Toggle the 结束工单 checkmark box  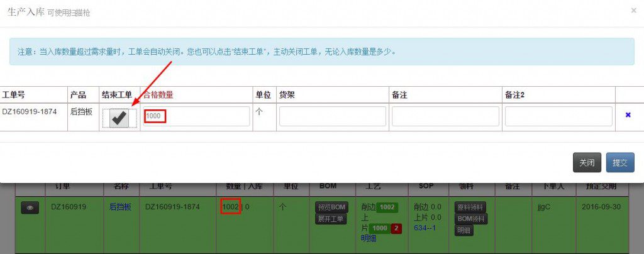pos(119,118)
